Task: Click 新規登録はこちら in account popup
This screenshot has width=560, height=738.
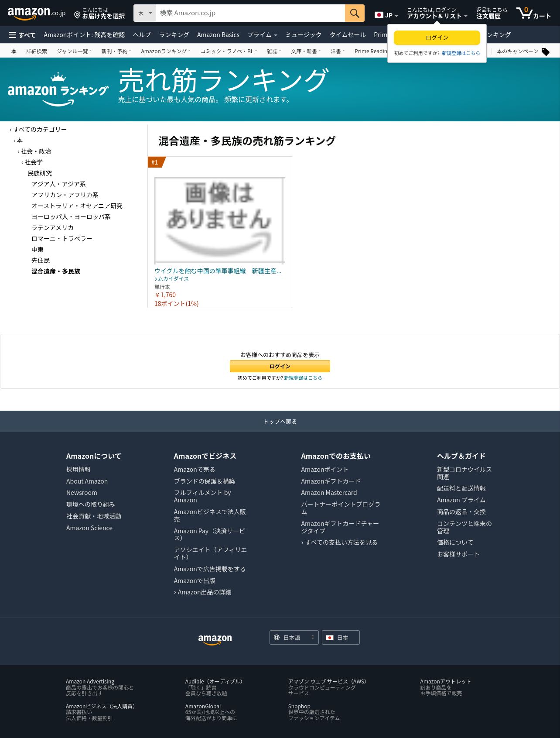Action: tap(461, 53)
